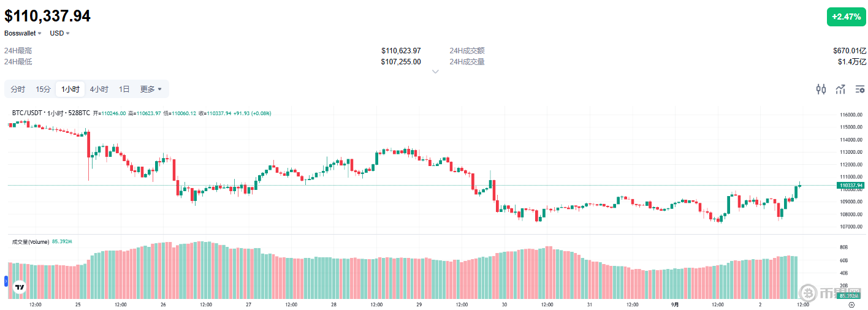Image resolution: width=868 pixels, height=310 pixels.
Task: Switch to the 4小时 timeframe
Action: [99, 89]
